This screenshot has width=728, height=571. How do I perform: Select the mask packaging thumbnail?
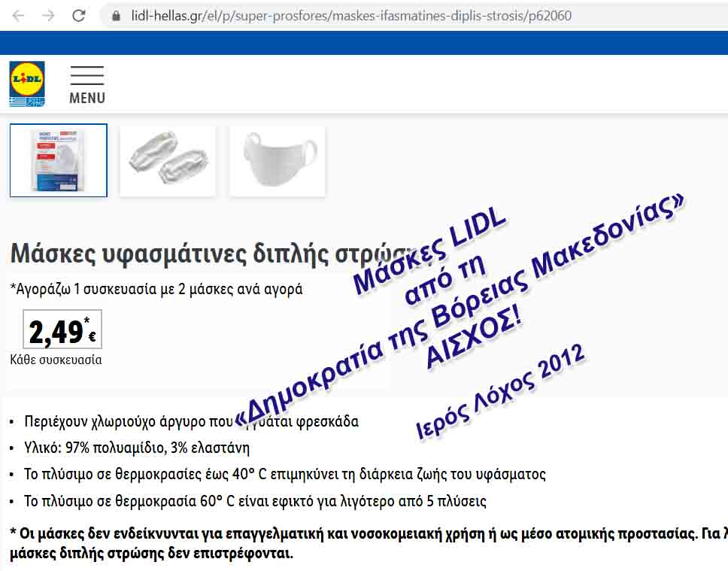59,160
